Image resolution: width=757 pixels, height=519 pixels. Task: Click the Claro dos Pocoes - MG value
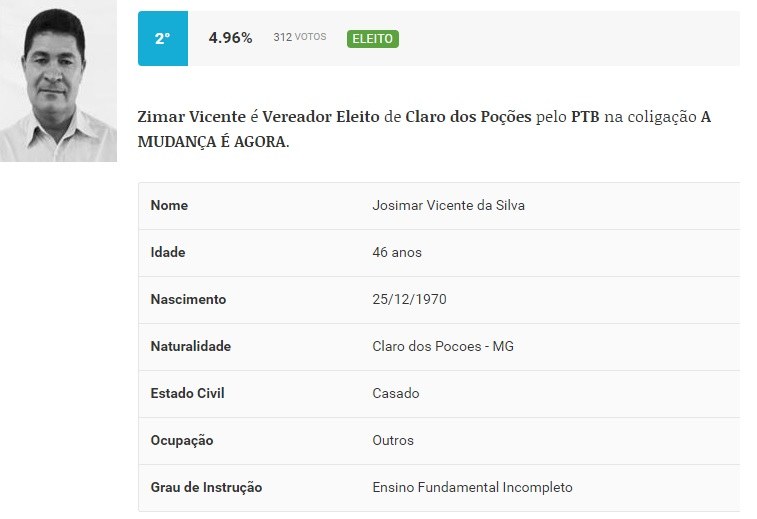443,347
